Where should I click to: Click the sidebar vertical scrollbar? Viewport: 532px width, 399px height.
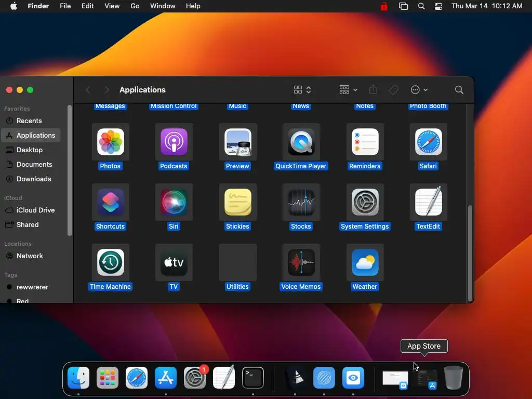70,170
